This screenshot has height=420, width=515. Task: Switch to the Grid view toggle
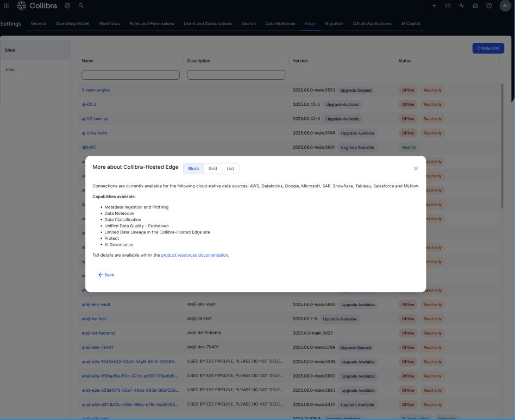click(212, 168)
